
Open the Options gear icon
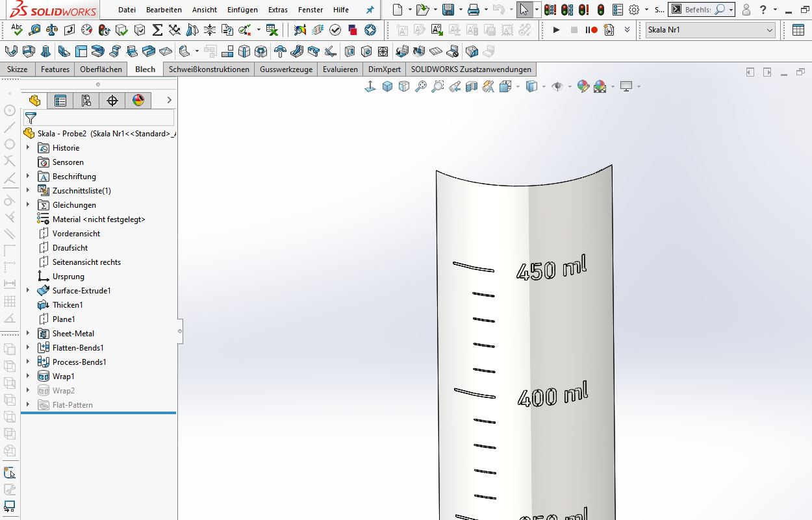tap(634, 10)
